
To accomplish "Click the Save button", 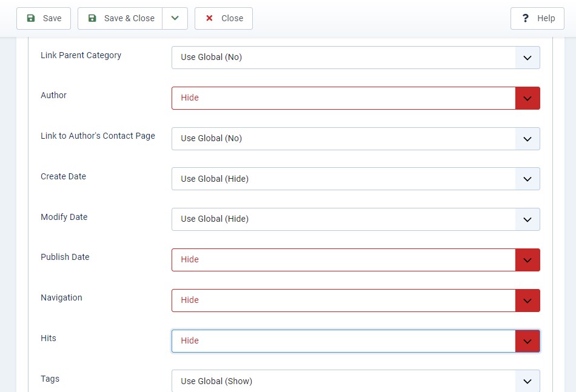I will [x=44, y=18].
